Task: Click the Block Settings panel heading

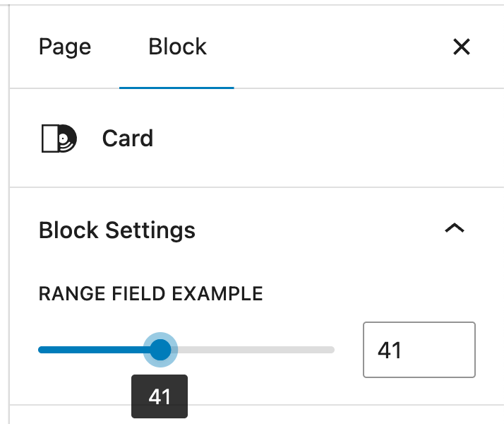Action: pos(117,230)
